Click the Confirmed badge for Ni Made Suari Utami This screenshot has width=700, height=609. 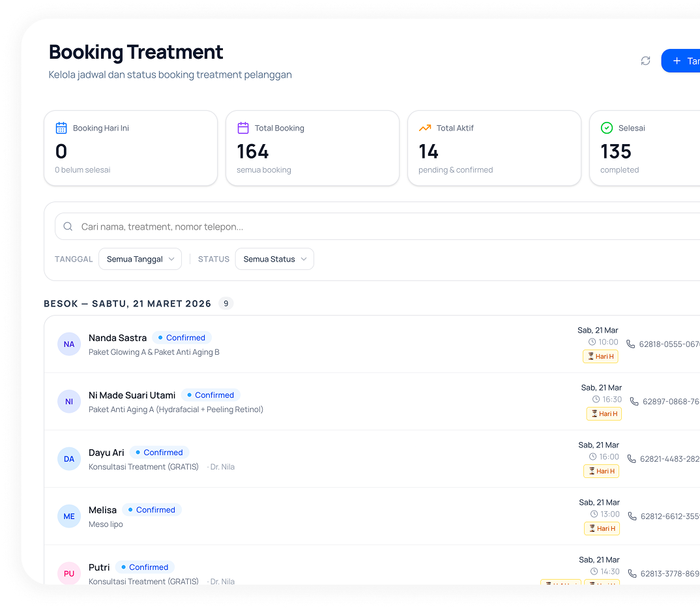coord(211,395)
